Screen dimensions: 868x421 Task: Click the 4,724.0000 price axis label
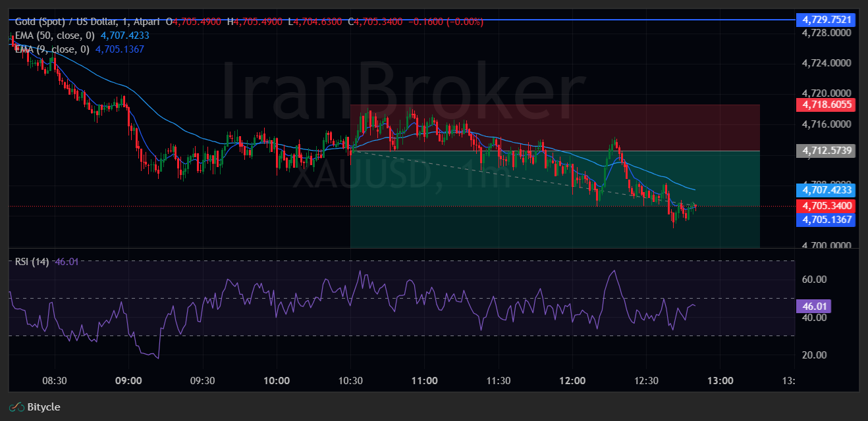click(x=827, y=63)
